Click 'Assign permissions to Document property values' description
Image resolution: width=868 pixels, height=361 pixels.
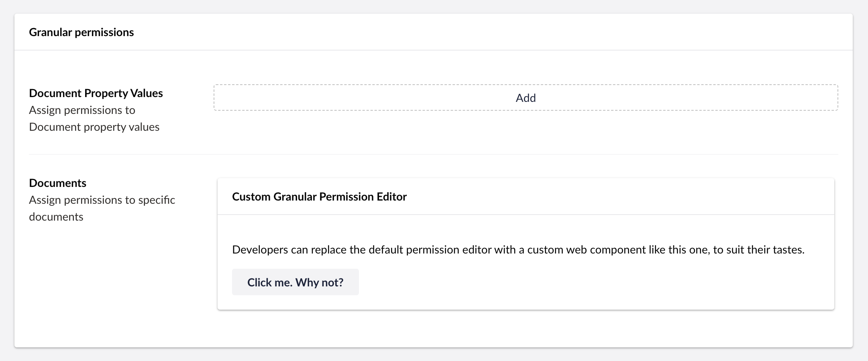point(94,119)
